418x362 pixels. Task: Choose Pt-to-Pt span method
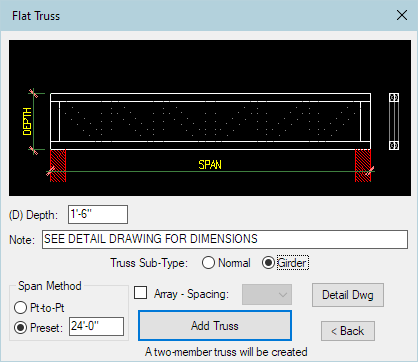[x=39, y=308]
